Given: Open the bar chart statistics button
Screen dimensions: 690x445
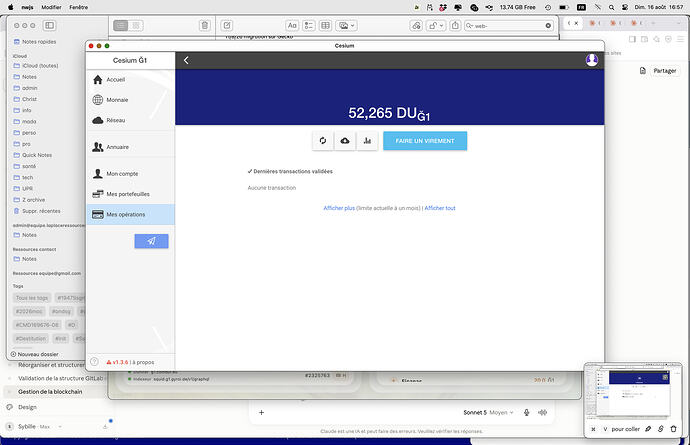Looking at the screenshot, I should pos(367,141).
